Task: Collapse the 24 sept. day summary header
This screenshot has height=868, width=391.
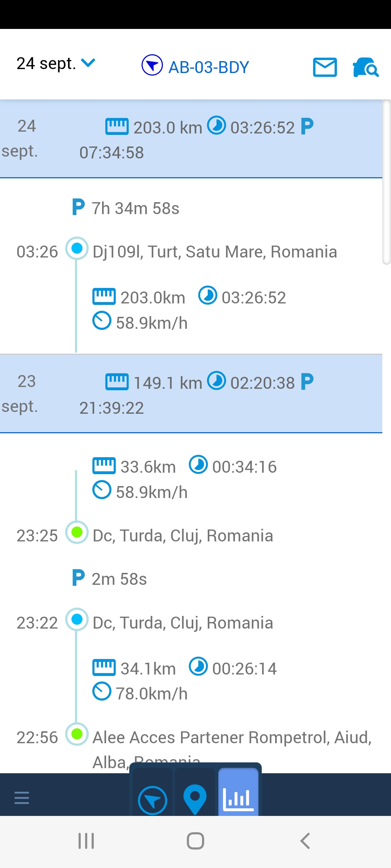Action: 191,139
